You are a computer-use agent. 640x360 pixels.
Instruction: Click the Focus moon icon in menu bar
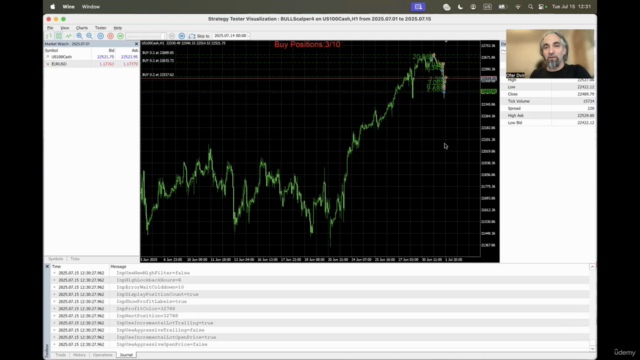tap(460, 7)
